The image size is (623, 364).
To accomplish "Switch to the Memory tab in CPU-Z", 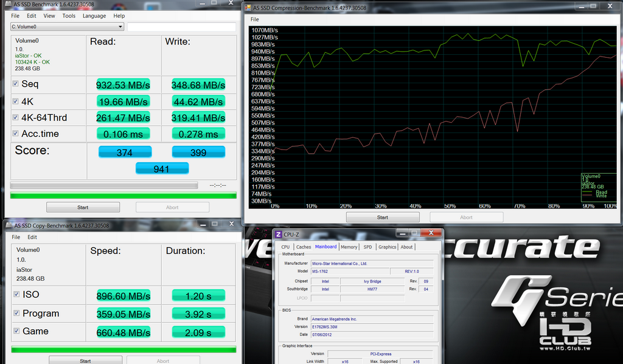I will tap(349, 247).
